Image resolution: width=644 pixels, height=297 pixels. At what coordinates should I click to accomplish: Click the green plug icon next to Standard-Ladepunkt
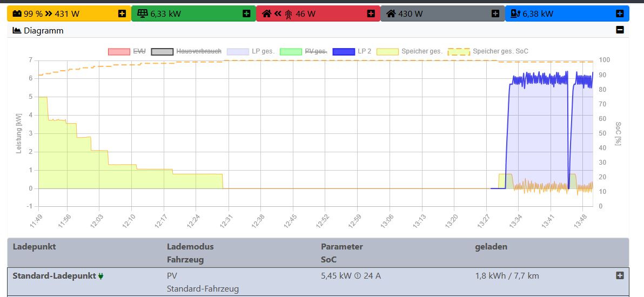pos(100,276)
